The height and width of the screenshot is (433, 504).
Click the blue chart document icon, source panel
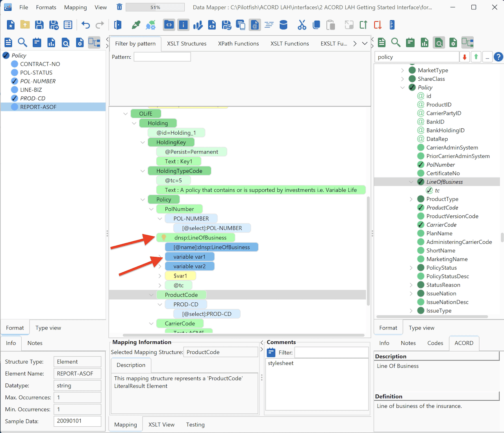coord(51,42)
